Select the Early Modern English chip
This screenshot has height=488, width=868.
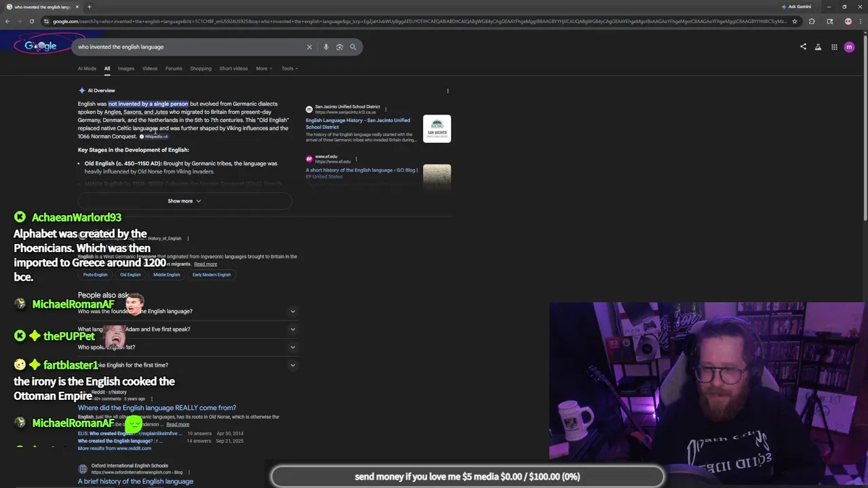(x=212, y=274)
